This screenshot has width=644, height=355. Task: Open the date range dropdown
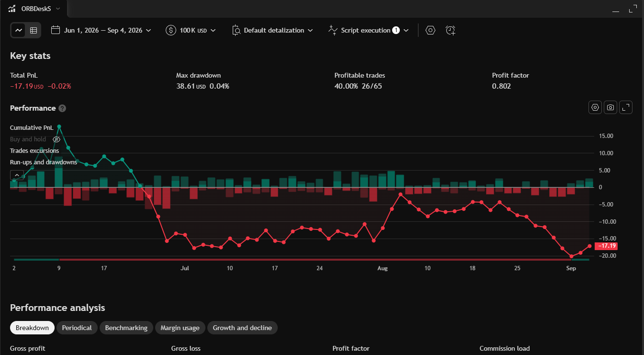[101, 30]
